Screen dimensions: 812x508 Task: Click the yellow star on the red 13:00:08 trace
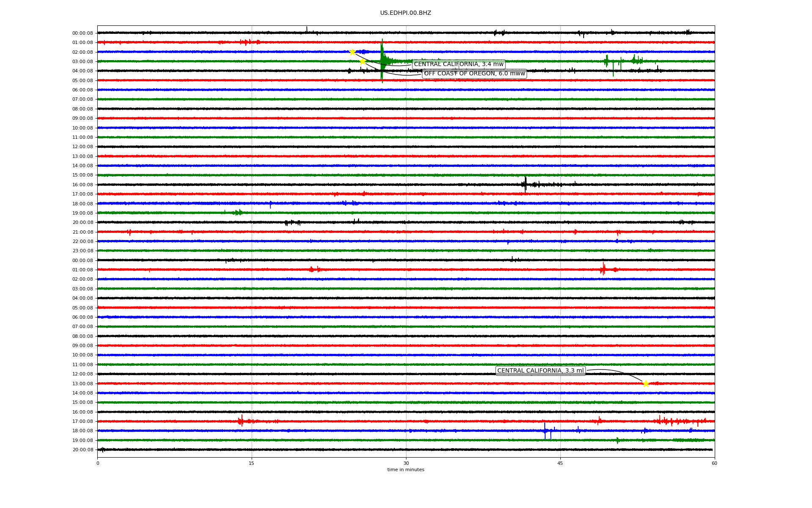(x=645, y=384)
